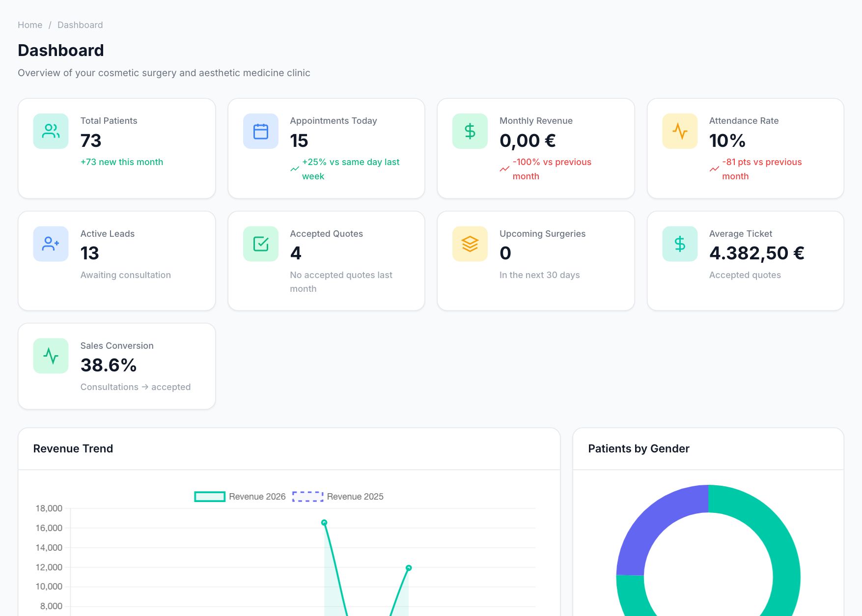This screenshot has width=862, height=616.
Task: Click the '10%' Attendance Rate value
Action: 727,141
